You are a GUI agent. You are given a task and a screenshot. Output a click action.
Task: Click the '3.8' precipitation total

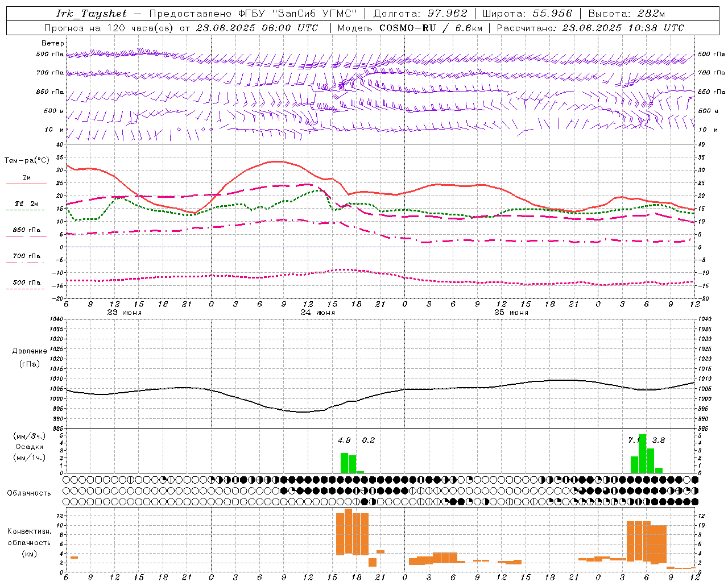point(659,440)
